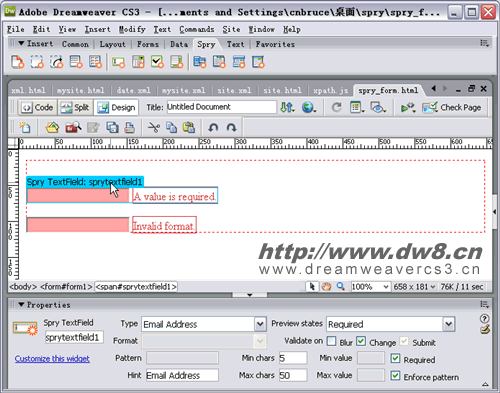
Task: Insert a Spry Collapsible Panel
Action: point(258,62)
